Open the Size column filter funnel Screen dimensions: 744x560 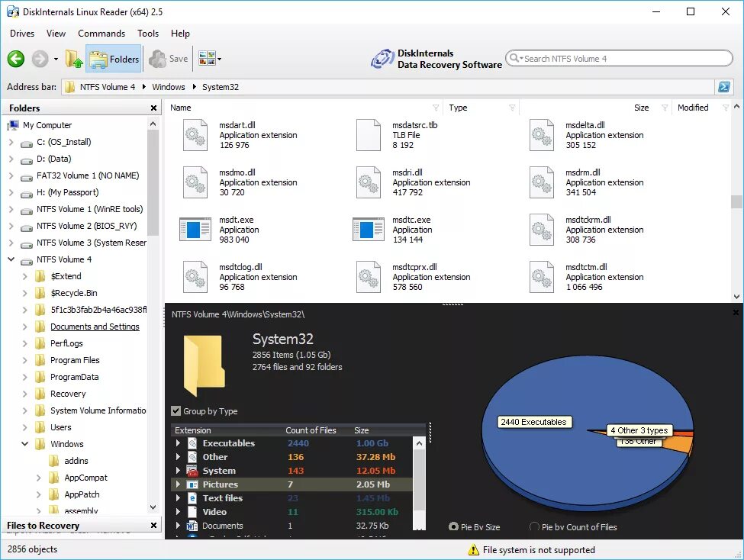[x=665, y=108]
